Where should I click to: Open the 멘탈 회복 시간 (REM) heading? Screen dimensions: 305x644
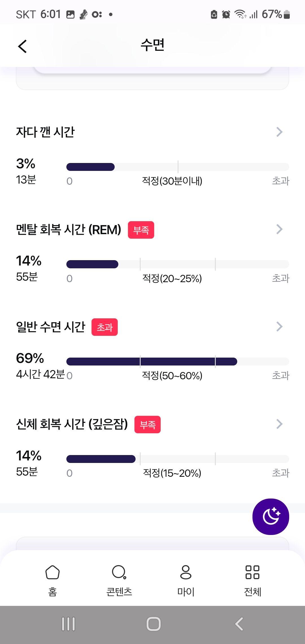[69, 229]
